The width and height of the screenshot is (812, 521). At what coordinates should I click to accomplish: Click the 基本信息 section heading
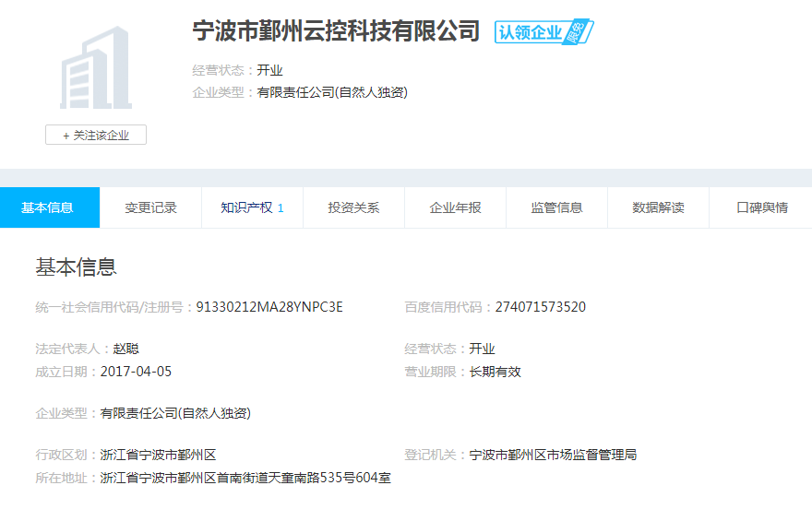(76, 267)
